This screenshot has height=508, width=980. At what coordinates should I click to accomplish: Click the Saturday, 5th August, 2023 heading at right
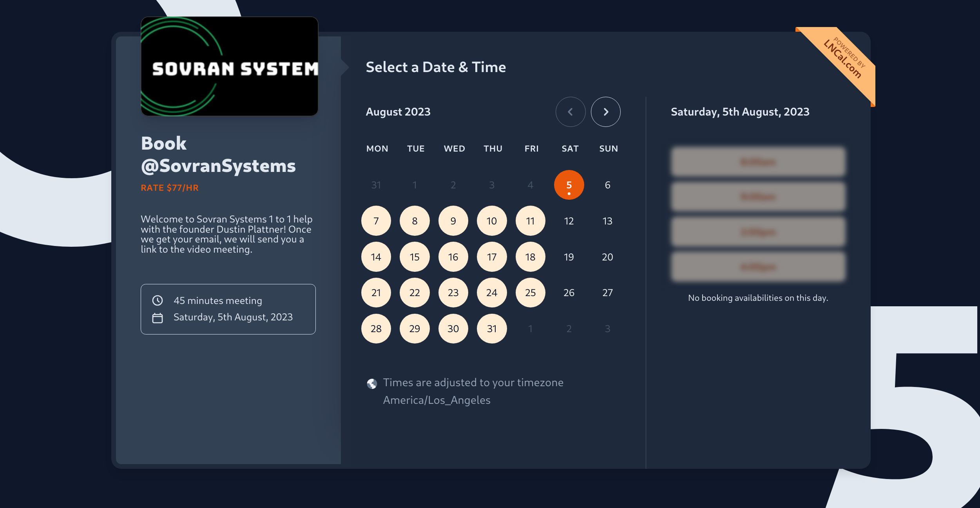click(x=740, y=112)
